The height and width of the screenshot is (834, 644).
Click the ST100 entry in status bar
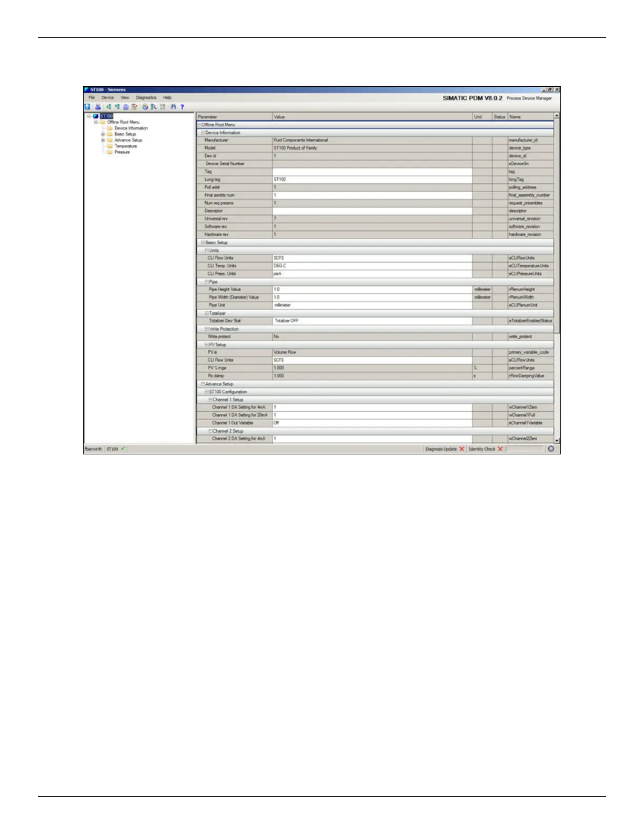tap(116, 449)
